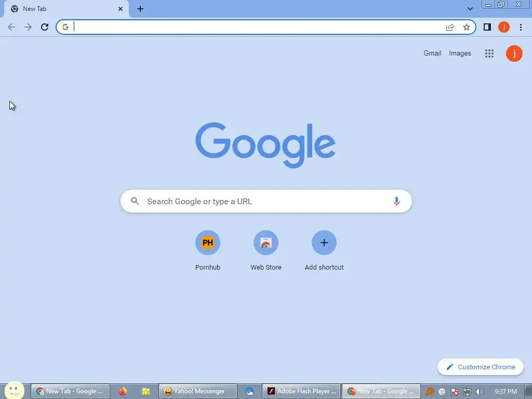Open the Chrome side panel
The image size is (532, 399).
[487, 27]
